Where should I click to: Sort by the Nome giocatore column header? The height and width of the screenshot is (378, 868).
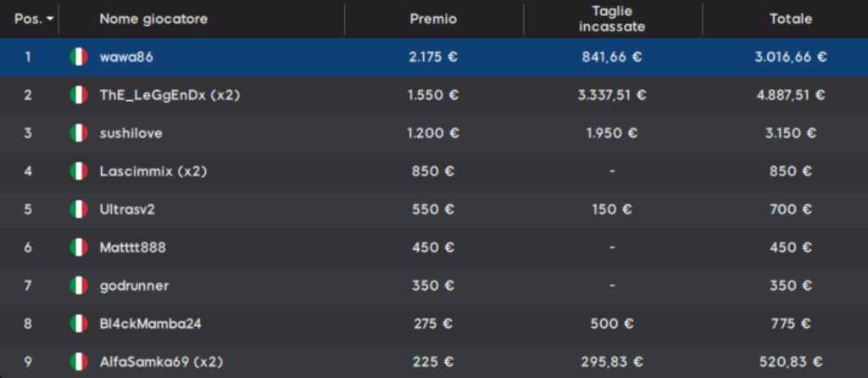click(153, 19)
